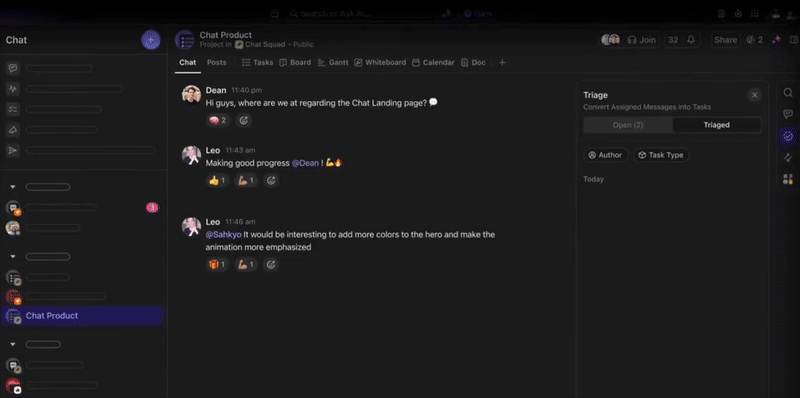800x398 pixels.
Task: Open the checklist icon sidebar item
Action: pyautogui.click(x=13, y=109)
